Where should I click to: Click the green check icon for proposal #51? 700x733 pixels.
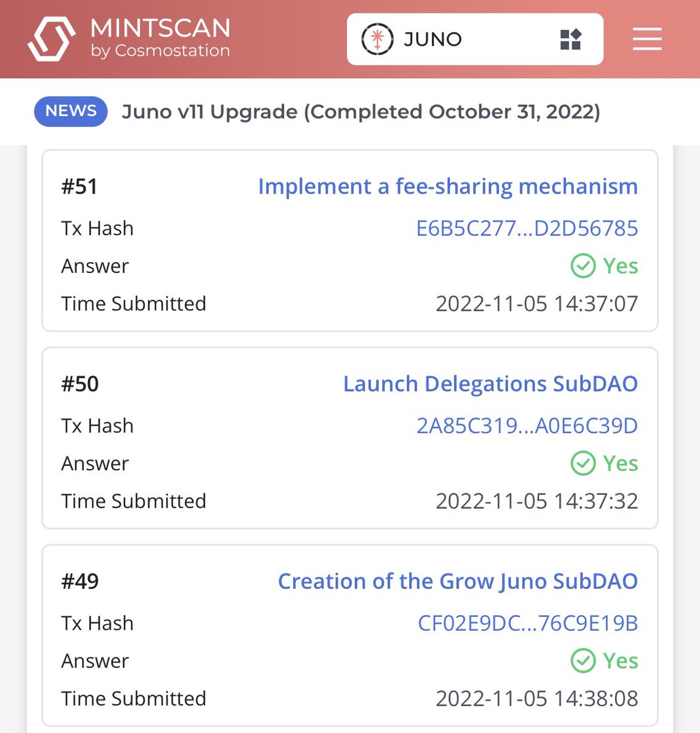click(x=583, y=266)
